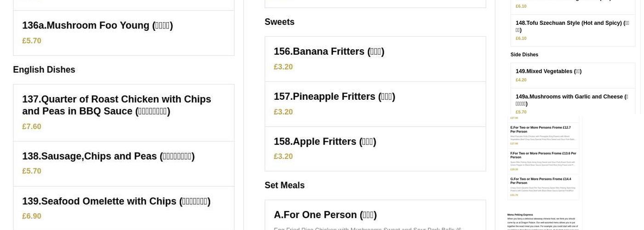Open set meal G for £14.4 per person
Viewport: 644px width, 230px height.
coord(540,181)
